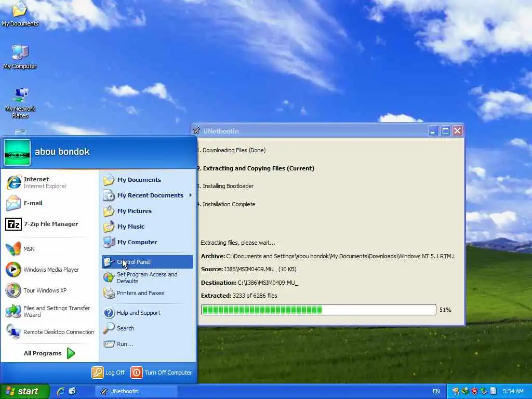Viewport: 532px width, 399px height.
Task: Maximize the UNetbootin window
Action: tap(445, 131)
